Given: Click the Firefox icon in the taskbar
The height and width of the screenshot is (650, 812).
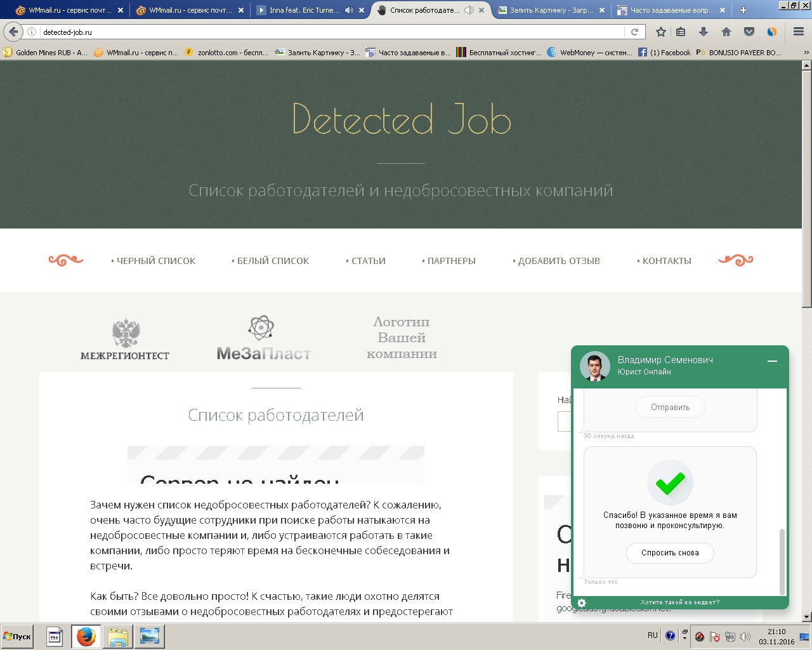Looking at the screenshot, I should point(86,637).
